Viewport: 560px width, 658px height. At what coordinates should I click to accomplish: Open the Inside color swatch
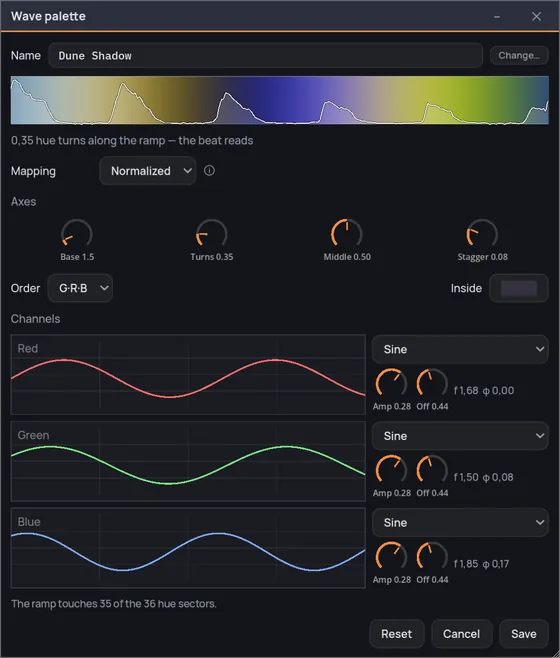(x=519, y=288)
